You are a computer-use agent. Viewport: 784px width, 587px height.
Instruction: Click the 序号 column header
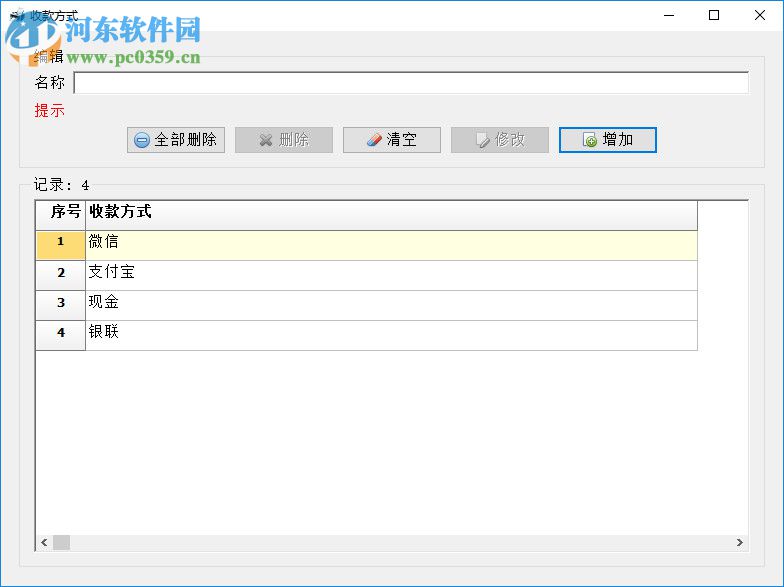(x=60, y=216)
